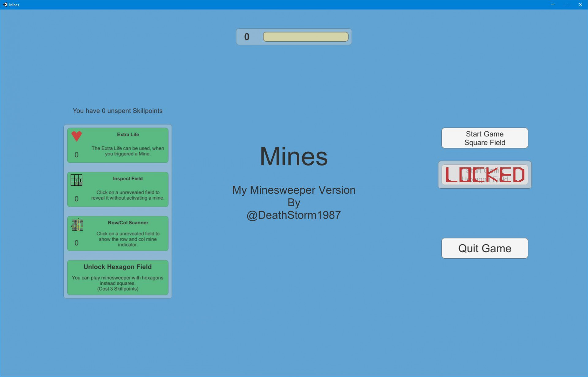
Task: Click the Cost 3 Skillpoints note
Action: tap(118, 289)
